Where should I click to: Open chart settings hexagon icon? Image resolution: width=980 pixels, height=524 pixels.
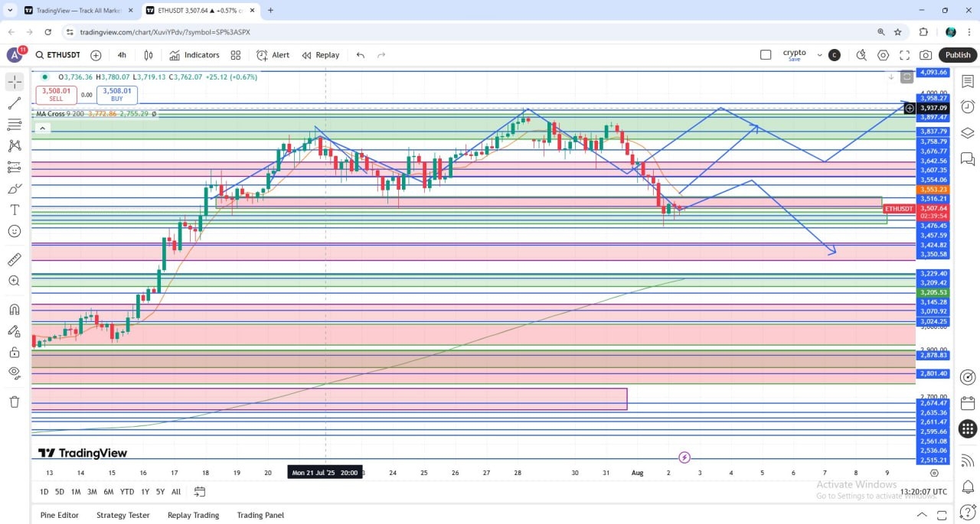click(x=884, y=55)
